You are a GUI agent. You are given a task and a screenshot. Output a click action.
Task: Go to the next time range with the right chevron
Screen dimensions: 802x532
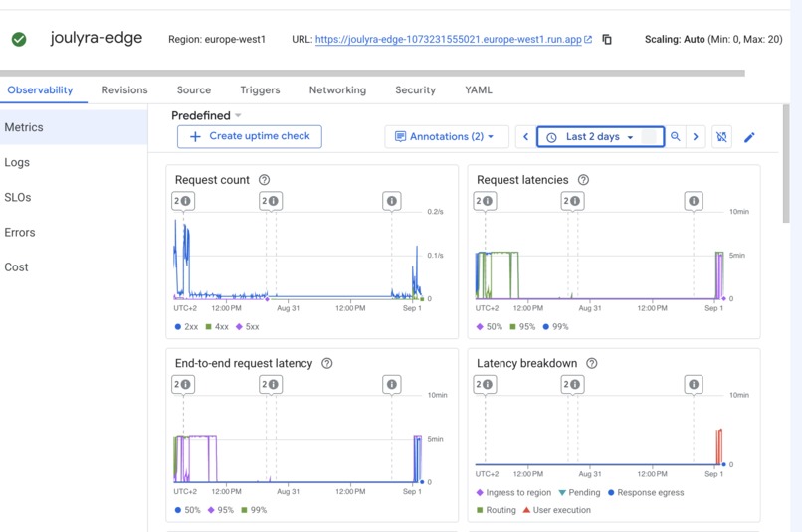[x=696, y=136]
